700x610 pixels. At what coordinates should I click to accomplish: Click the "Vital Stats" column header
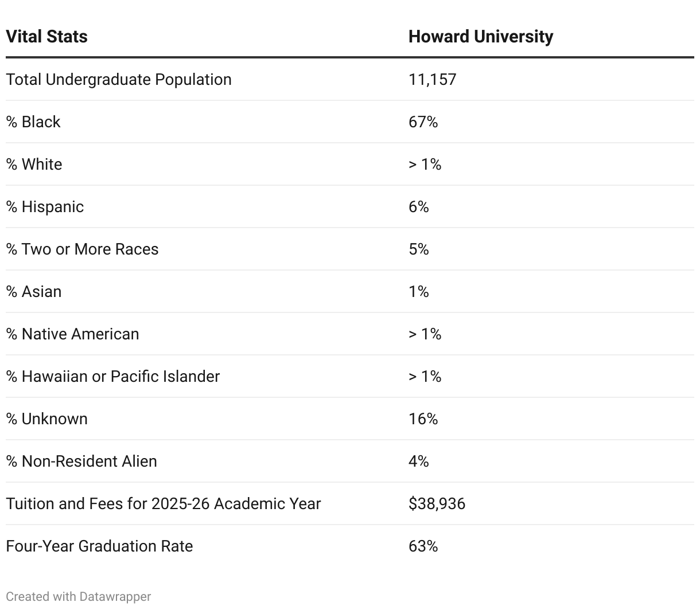[x=46, y=37]
